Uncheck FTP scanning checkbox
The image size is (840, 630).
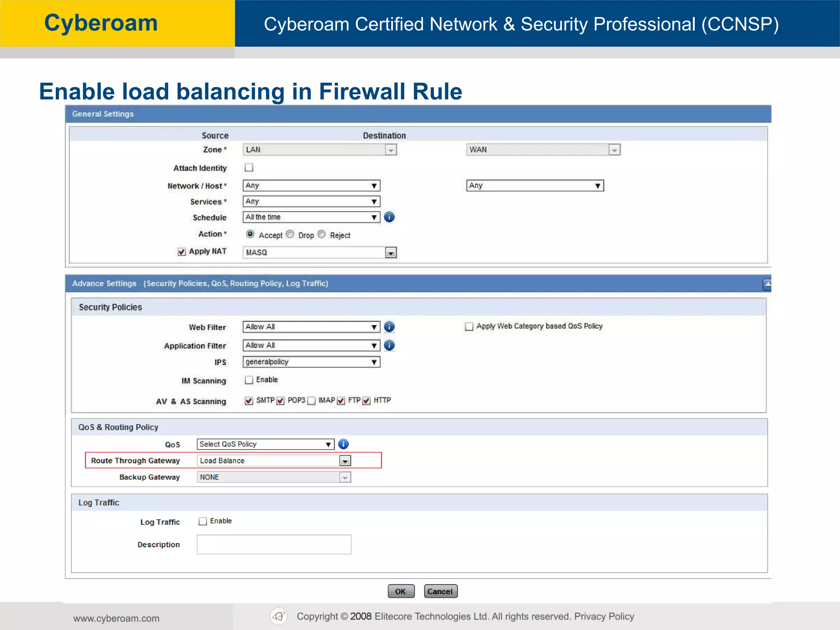(341, 401)
